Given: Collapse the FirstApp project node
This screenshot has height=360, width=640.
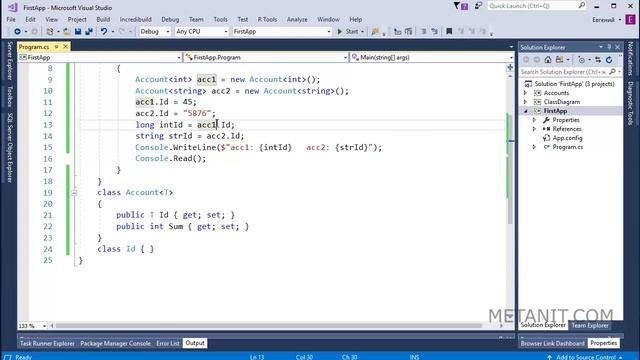Looking at the screenshot, I should pyautogui.click(x=526, y=111).
